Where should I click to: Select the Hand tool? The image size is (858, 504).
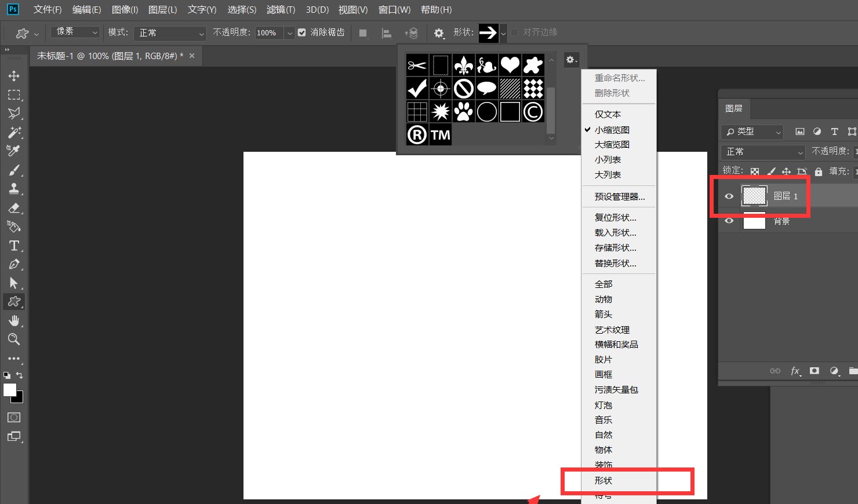coord(14,320)
